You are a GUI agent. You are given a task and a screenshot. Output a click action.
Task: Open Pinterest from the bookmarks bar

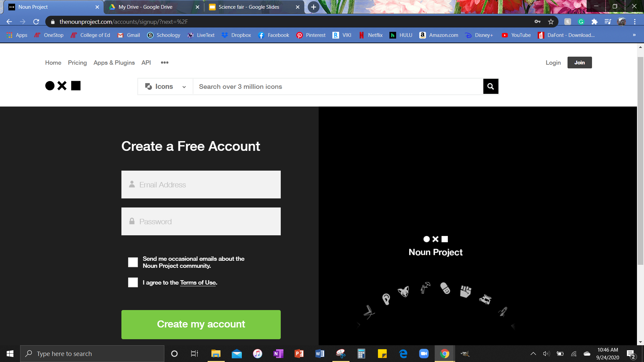pos(310,35)
